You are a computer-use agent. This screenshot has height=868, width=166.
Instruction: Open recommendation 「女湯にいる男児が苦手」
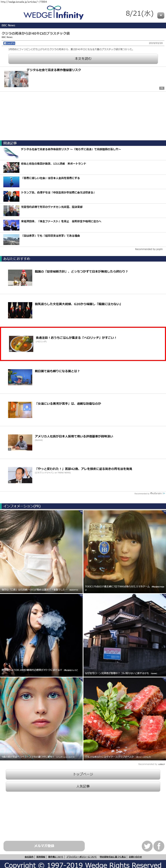pos(68,404)
